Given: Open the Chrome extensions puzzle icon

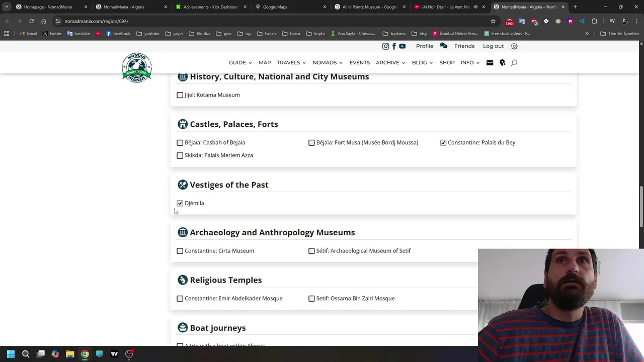Looking at the screenshot, I should tap(594, 21).
